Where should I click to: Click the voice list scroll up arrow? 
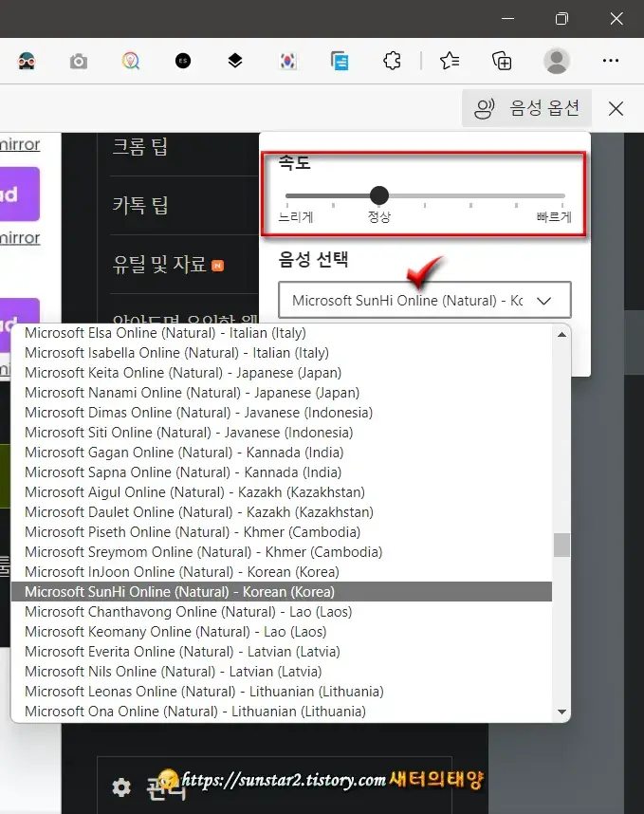point(561,335)
